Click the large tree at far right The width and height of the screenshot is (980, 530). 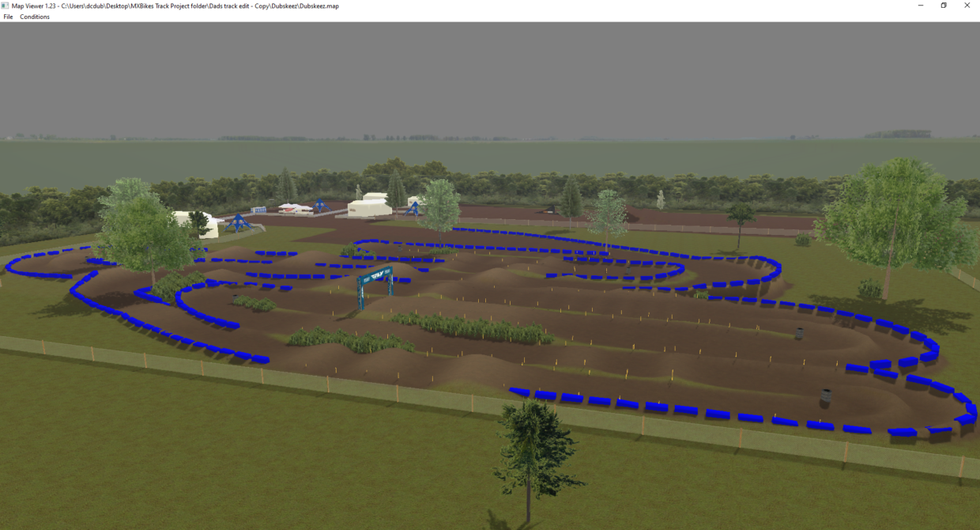pyautogui.click(x=897, y=212)
